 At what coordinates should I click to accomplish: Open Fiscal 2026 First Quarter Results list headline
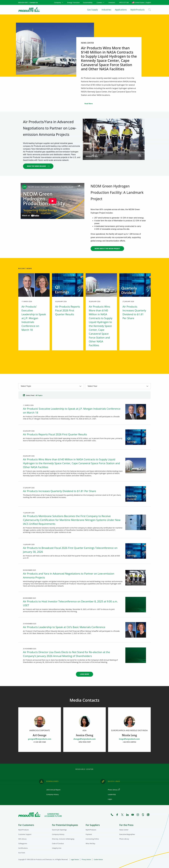pyautogui.click(x=55, y=434)
